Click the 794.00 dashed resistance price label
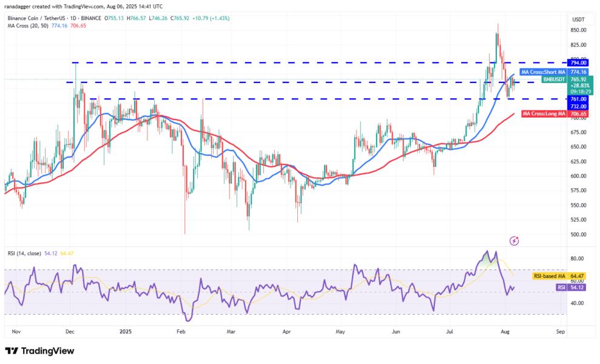600x364 pixels. point(578,62)
